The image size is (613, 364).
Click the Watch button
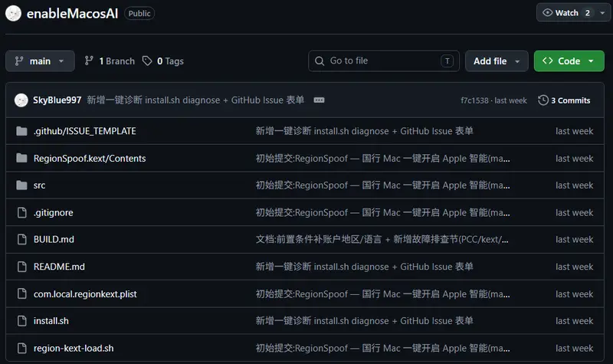566,13
